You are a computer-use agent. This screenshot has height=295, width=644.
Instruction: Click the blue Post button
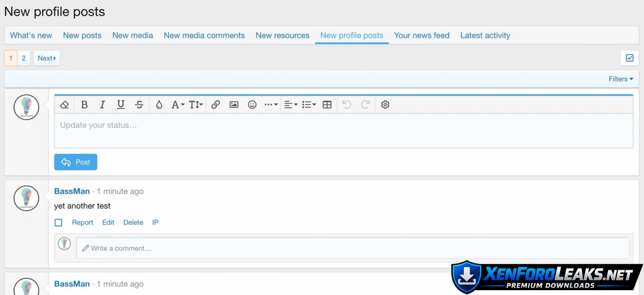point(76,162)
